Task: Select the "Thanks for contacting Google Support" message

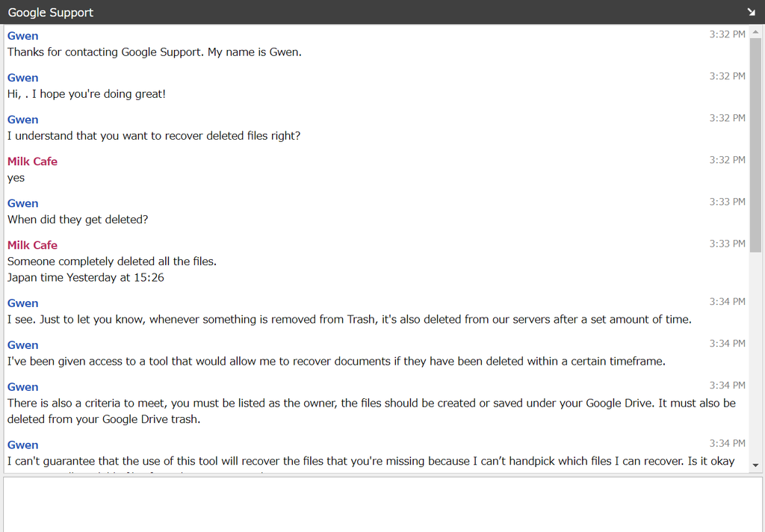Action: [x=155, y=52]
